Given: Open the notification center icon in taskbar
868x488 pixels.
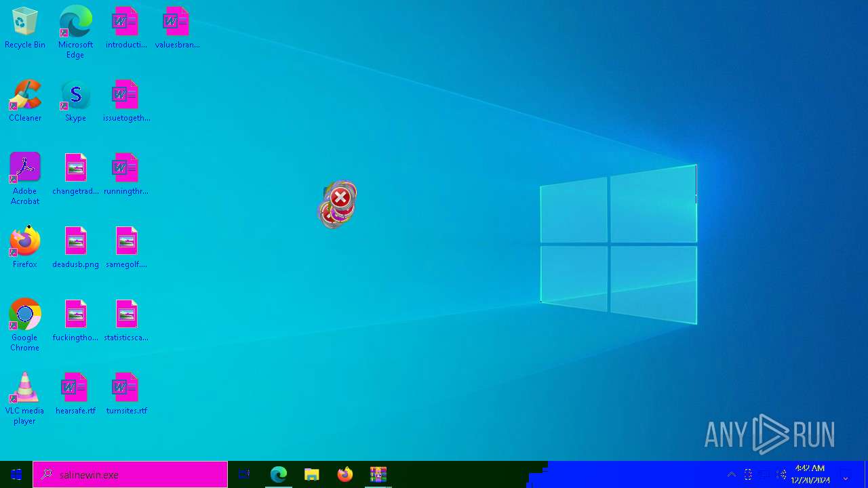Looking at the screenshot, I should click(846, 474).
